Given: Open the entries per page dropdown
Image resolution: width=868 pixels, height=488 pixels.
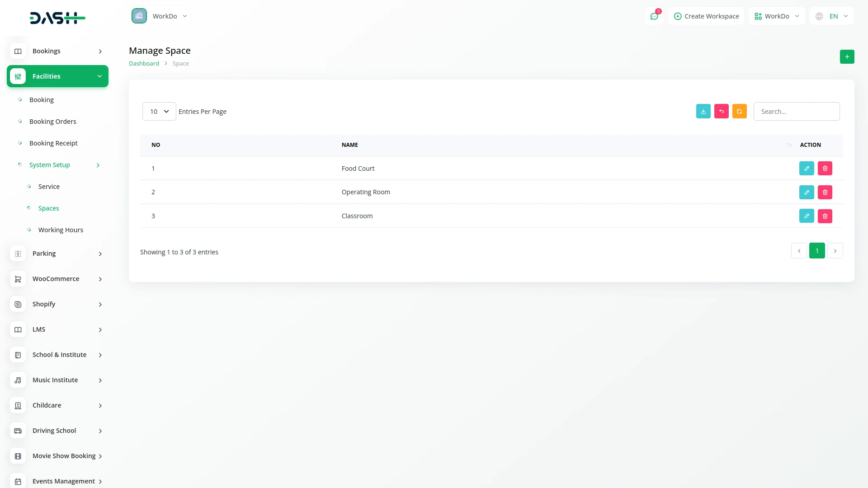Looking at the screenshot, I should pyautogui.click(x=159, y=112).
